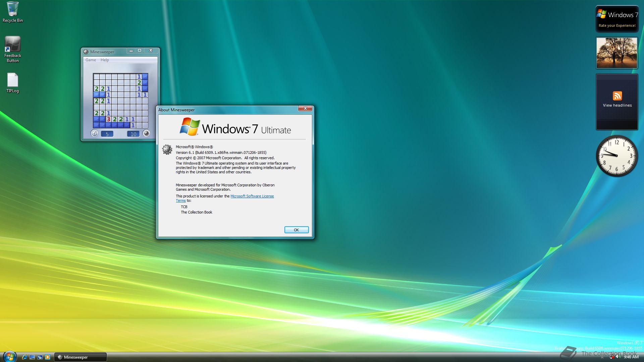Click the analog clock sidebar gadget
The width and height of the screenshot is (644, 362).
pyautogui.click(x=616, y=156)
